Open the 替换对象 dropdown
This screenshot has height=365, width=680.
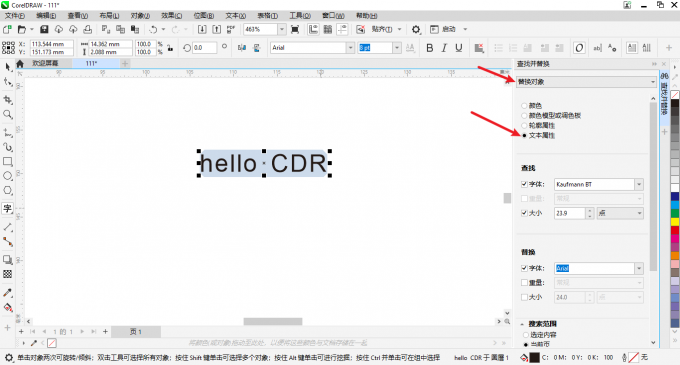[x=586, y=81]
